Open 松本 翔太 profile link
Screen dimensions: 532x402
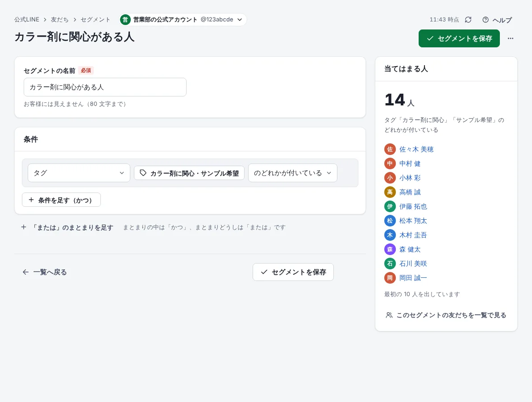click(413, 221)
